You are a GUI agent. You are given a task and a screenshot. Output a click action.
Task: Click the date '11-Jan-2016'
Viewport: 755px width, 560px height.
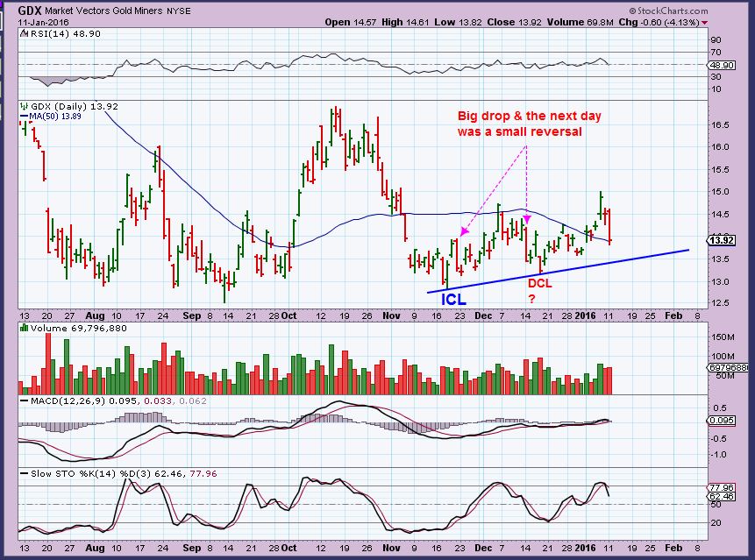click(44, 22)
